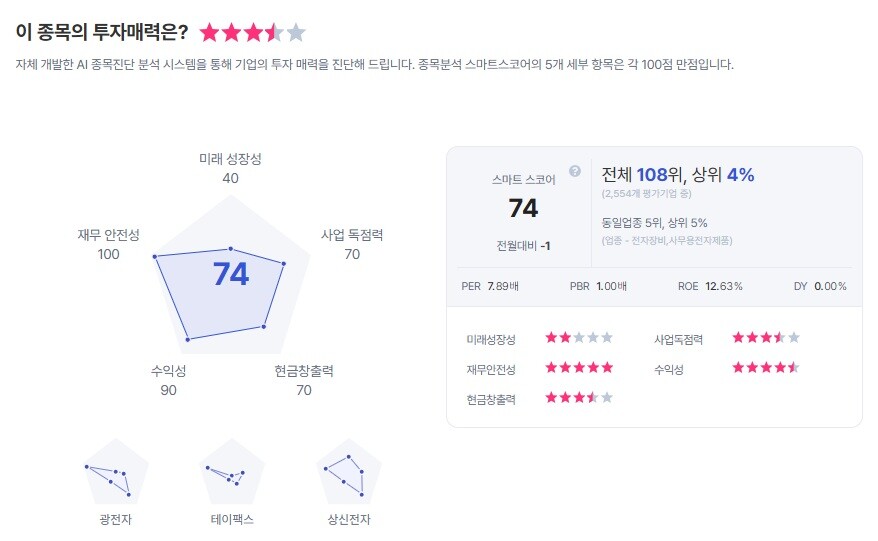Click the 현금창출력 star rating
The width and height of the screenshot is (878, 541).
(x=579, y=398)
